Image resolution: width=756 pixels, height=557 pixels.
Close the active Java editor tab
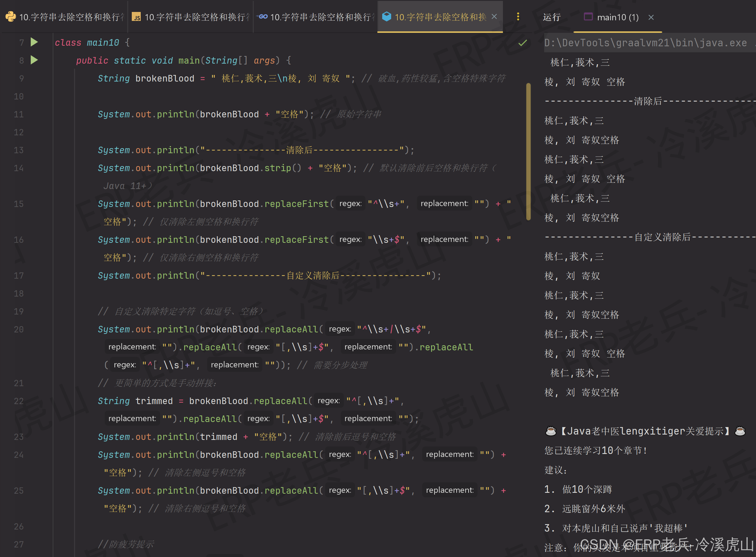(x=494, y=16)
